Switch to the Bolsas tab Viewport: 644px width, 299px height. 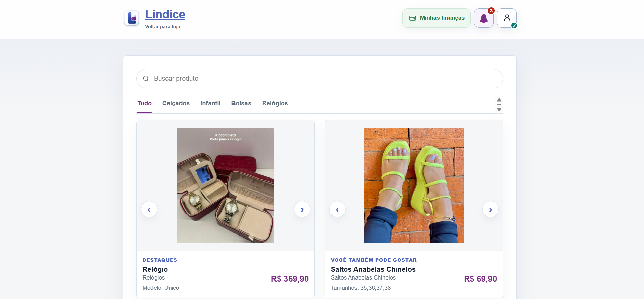pos(241,103)
